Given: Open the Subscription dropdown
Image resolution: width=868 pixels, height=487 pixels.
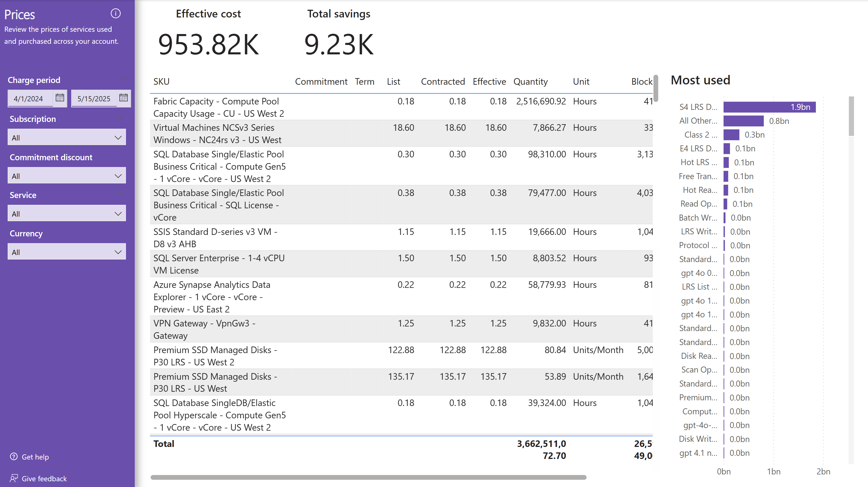Looking at the screenshot, I should (67, 138).
